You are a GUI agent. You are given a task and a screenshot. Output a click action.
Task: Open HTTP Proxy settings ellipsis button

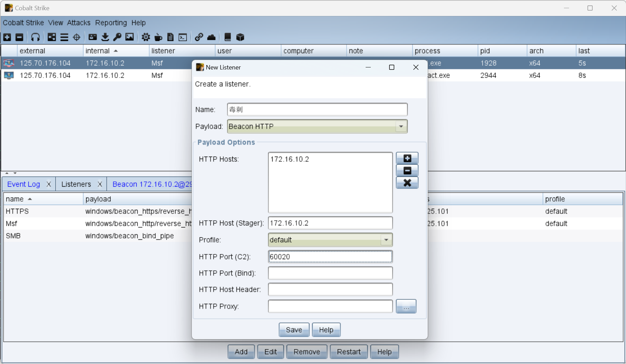coord(406,306)
